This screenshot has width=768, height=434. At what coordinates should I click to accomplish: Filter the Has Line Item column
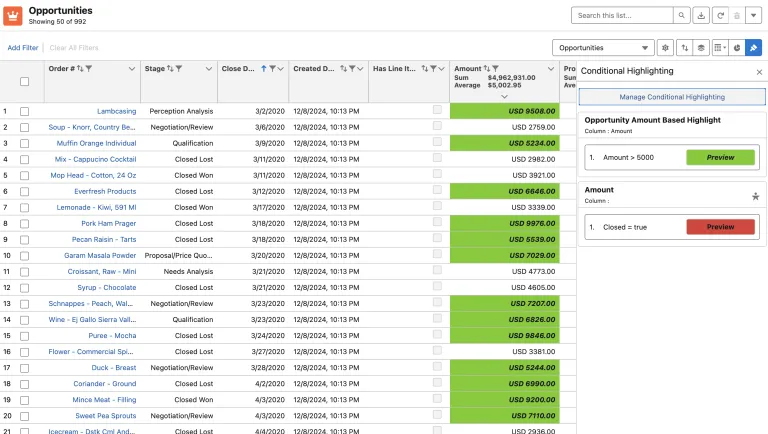click(433, 69)
